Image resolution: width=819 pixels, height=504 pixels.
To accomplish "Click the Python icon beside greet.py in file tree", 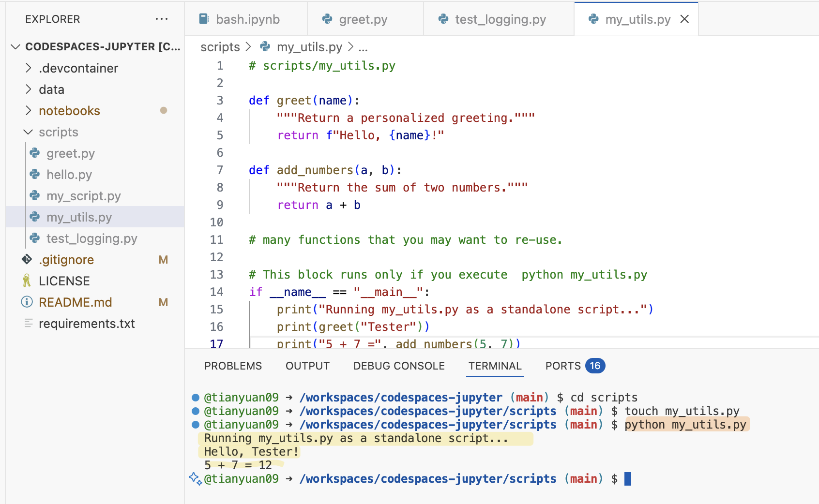I will [35, 153].
